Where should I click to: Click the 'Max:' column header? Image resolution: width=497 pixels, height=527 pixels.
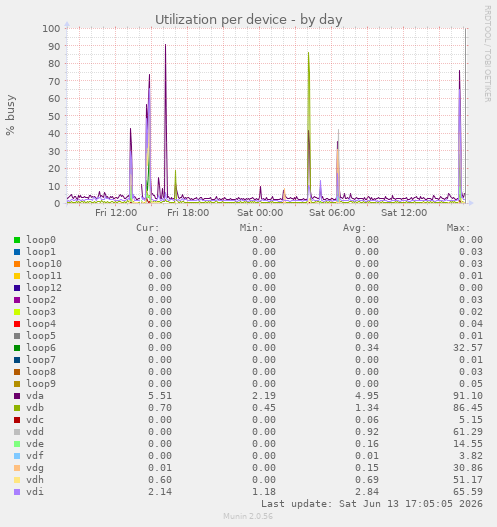(x=458, y=228)
